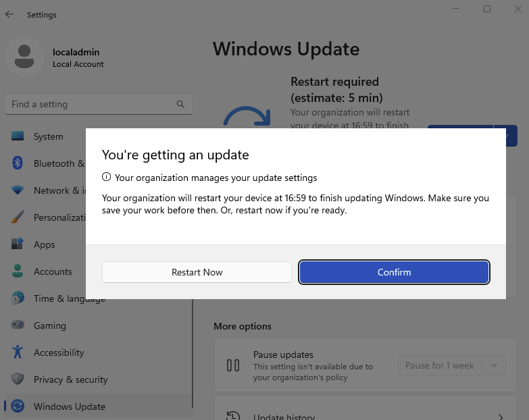Screen dimensions: 529x420
Task: Open the System icon in sidebar
Action: pyautogui.click(x=18, y=136)
